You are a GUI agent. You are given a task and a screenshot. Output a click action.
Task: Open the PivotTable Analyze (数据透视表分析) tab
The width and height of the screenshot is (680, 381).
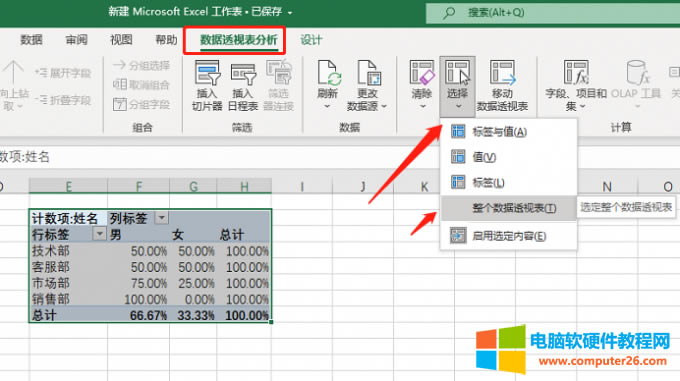coord(238,40)
